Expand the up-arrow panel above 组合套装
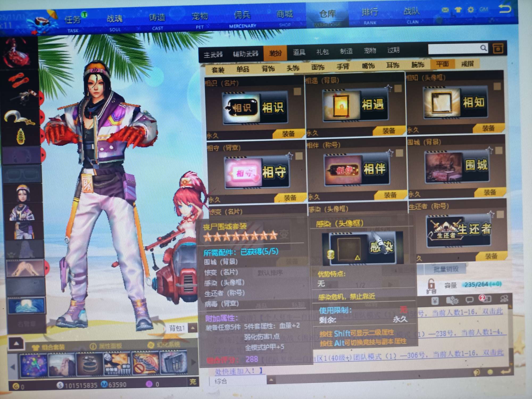The height and width of the screenshot is (399, 532). pos(16,344)
